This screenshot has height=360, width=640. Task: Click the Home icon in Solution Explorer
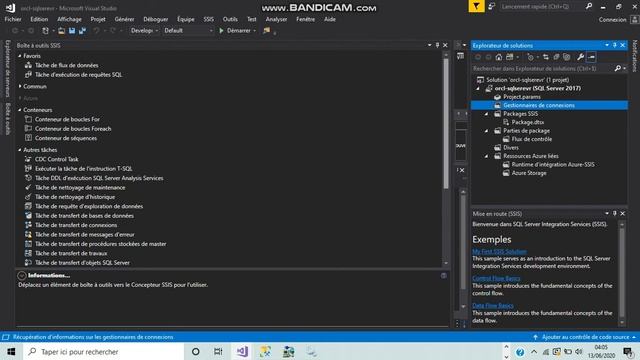pos(498,57)
